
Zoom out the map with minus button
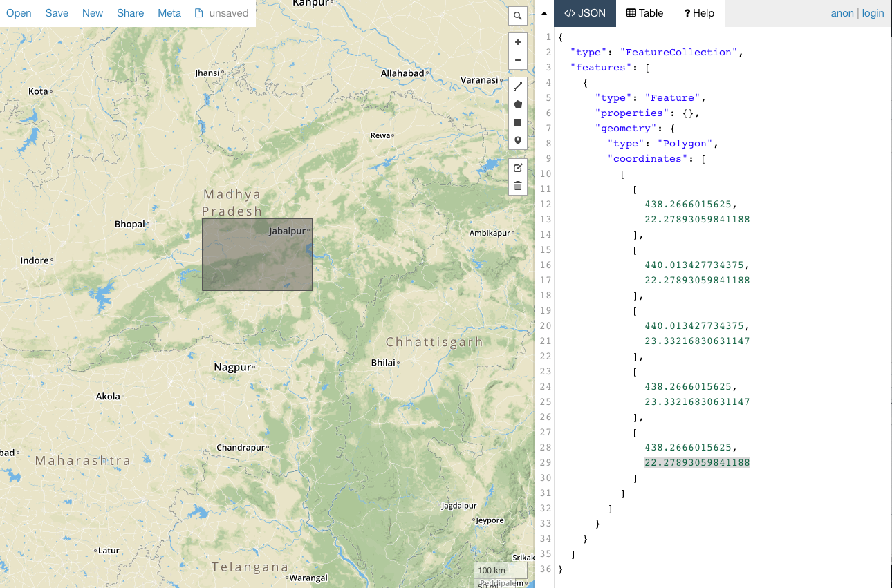coord(518,60)
